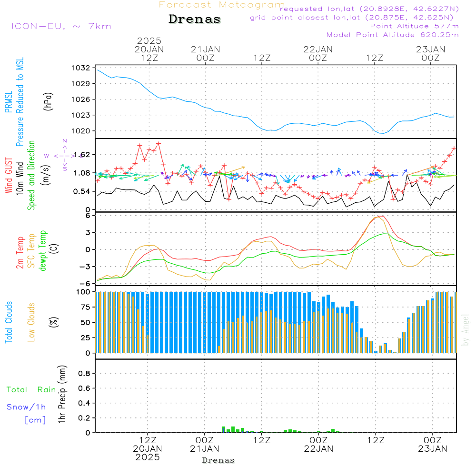Click the small 'Drenas' caption at bottom
This screenshot has height=476, width=476.
point(218,460)
